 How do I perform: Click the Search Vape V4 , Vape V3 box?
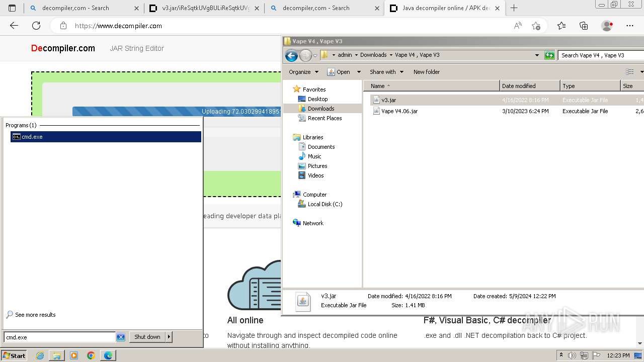point(601,55)
